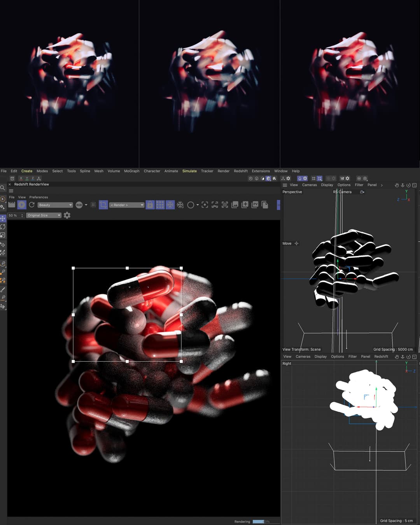Screen dimensions: 420x525
Task: Click the 50 % zoom field
Action: (14, 215)
